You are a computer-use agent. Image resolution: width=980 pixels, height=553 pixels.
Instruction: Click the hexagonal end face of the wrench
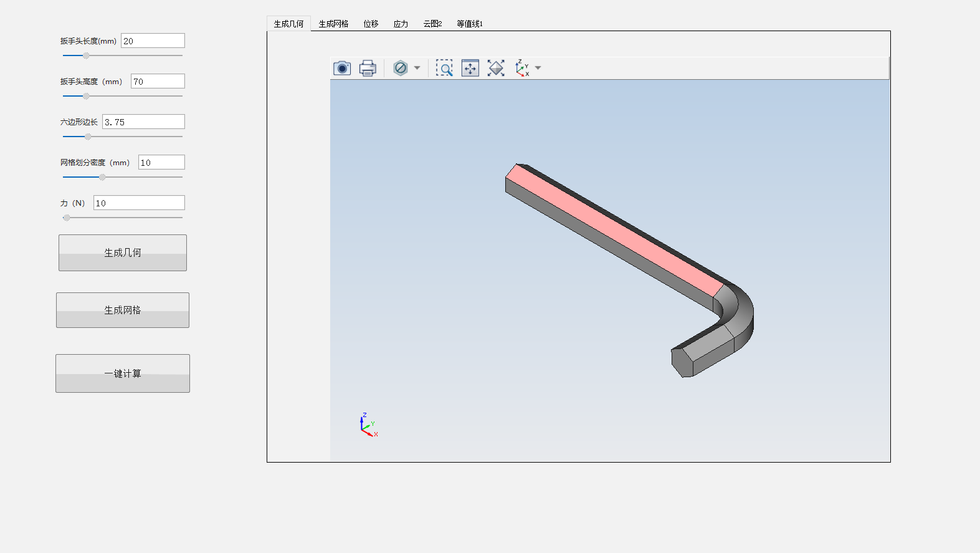682,362
